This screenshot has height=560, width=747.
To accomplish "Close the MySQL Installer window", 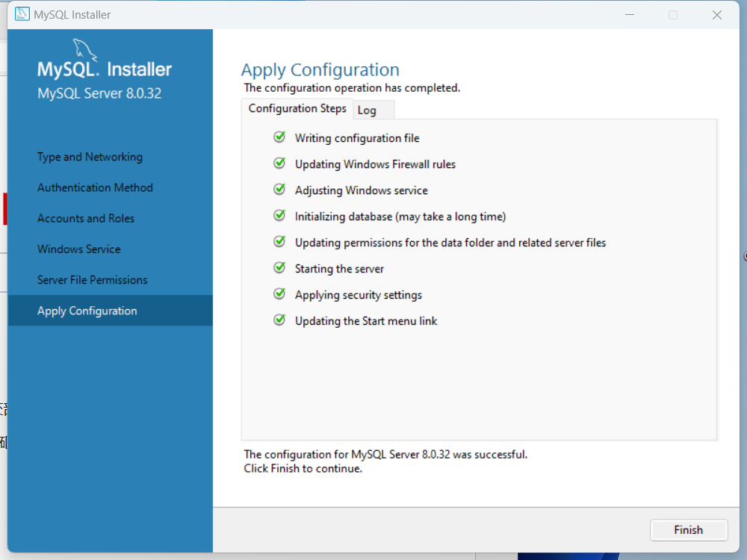I will (717, 15).
